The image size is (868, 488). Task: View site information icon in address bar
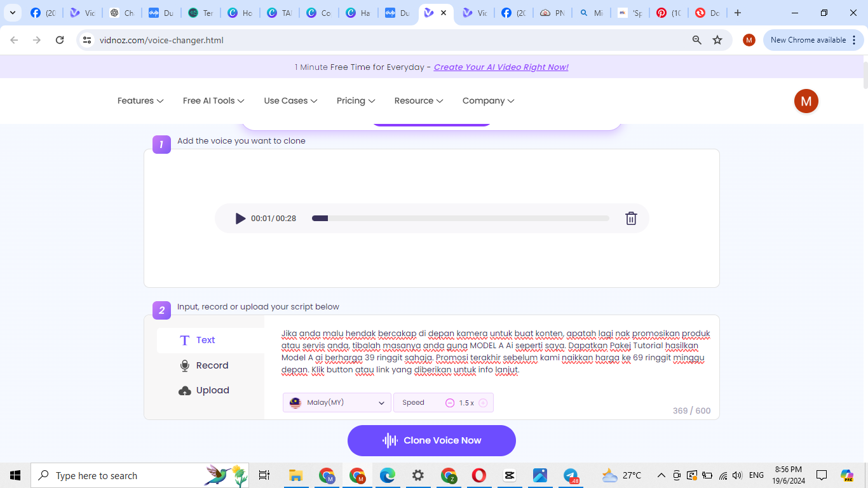click(88, 40)
